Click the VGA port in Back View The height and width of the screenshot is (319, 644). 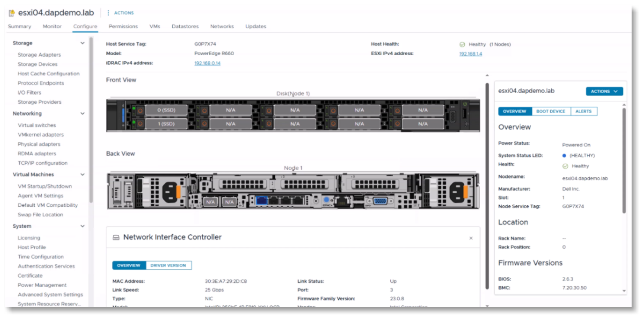[x=380, y=201]
